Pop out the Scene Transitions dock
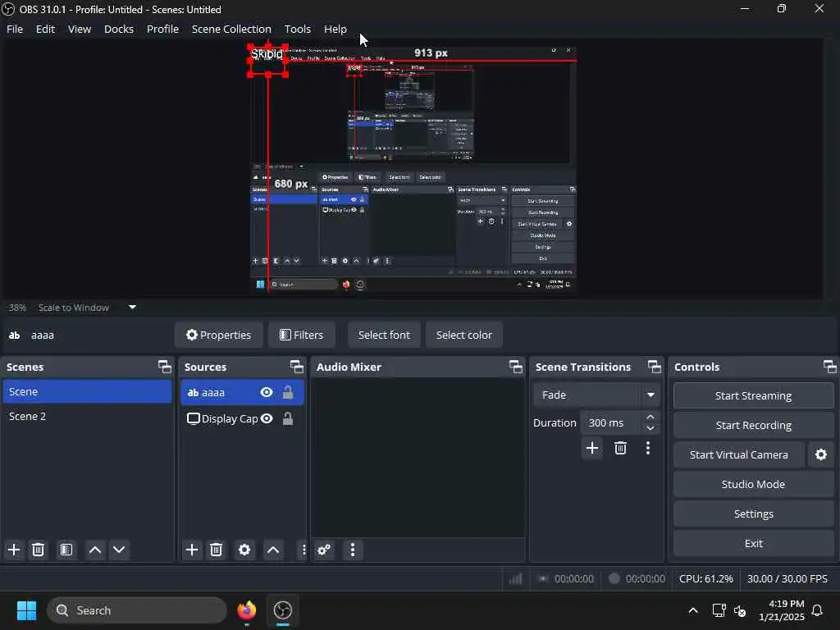Viewport: 840px width, 630px height. (x=654, y=367)
